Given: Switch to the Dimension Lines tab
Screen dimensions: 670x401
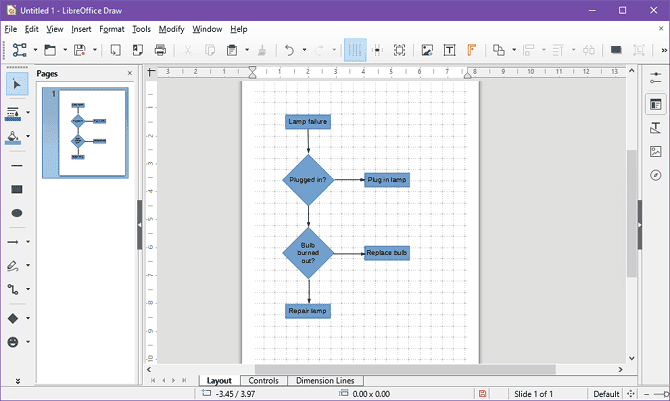Looking at the screenshot, I should pos(325,380).
